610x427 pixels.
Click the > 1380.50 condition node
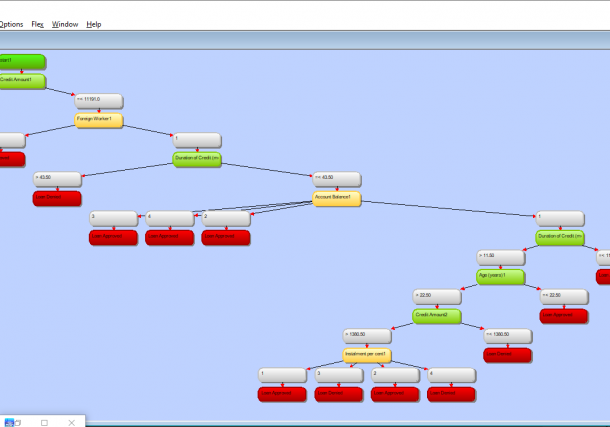[x=366, y=335]
